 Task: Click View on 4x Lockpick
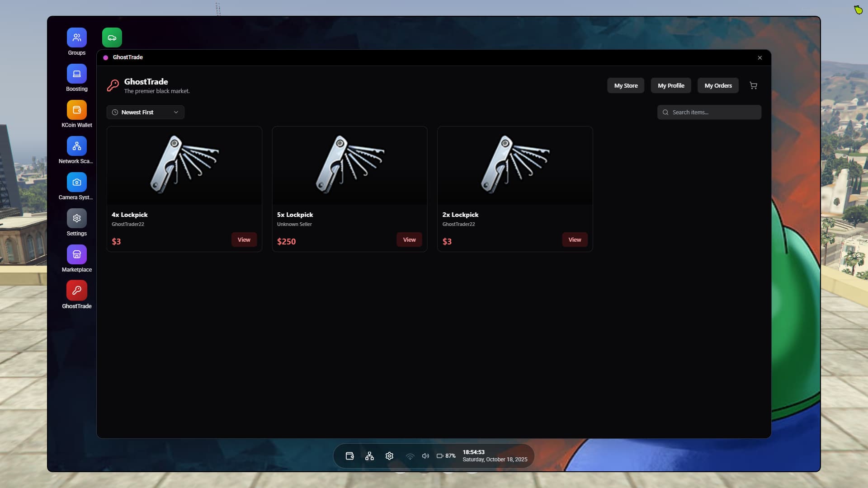click(x=244, y=239)
